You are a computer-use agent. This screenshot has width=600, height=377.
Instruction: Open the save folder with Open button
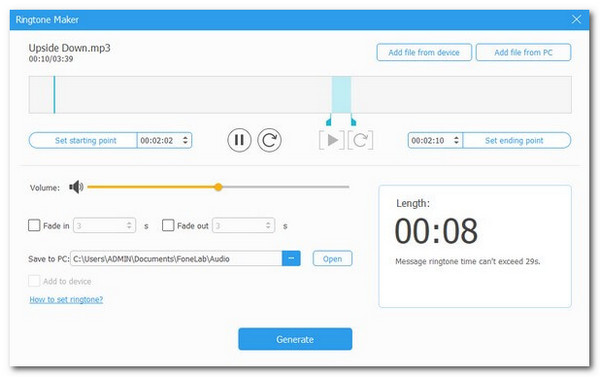pos(332,259)
